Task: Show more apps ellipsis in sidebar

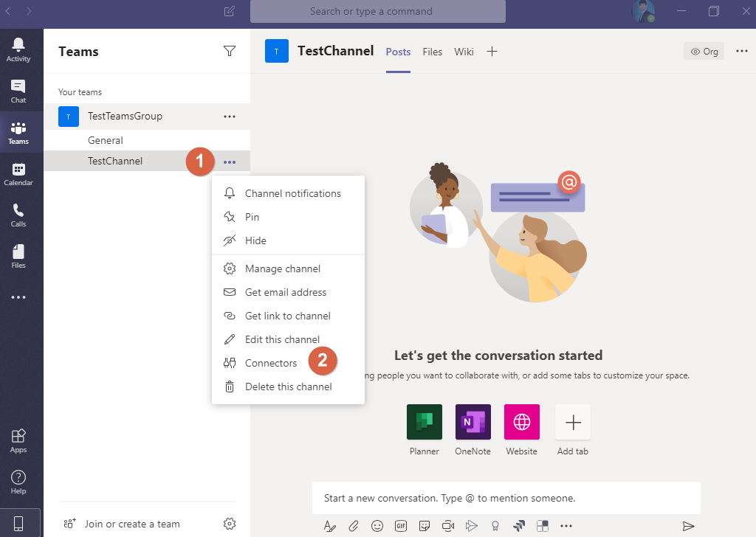Action: (x=18, y=297)
